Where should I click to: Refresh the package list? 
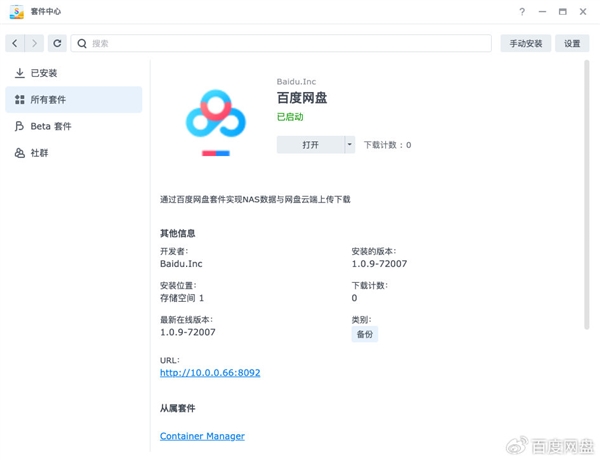57,44
